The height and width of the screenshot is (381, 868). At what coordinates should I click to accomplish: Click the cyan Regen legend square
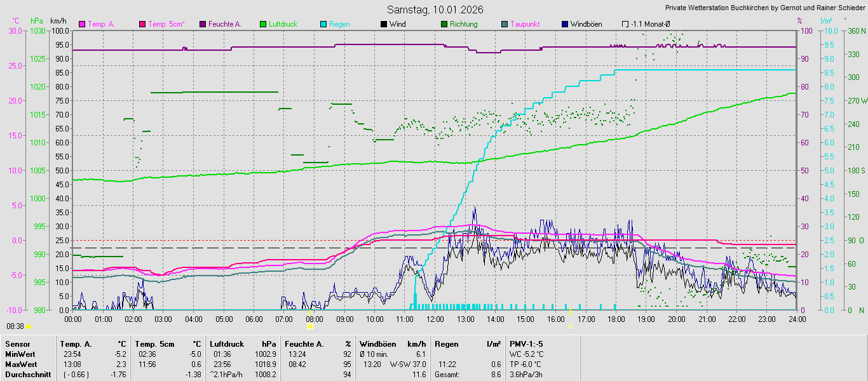[323, 24]
